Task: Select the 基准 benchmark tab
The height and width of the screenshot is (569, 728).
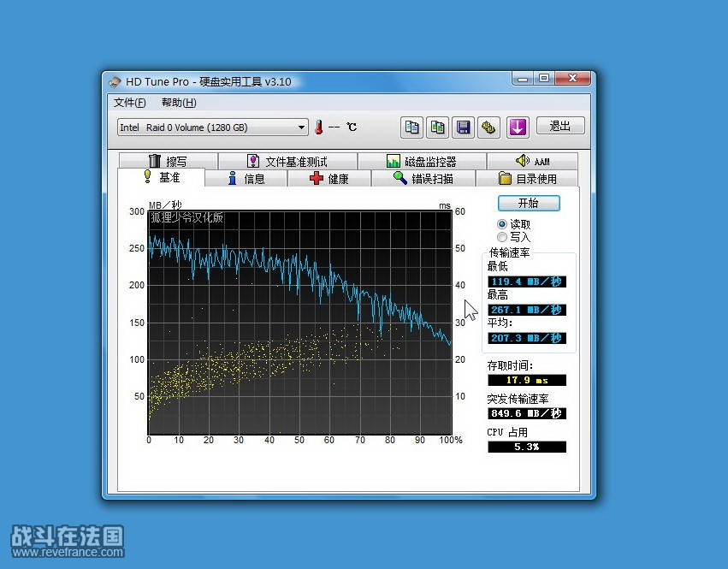Action: [161, 177]
